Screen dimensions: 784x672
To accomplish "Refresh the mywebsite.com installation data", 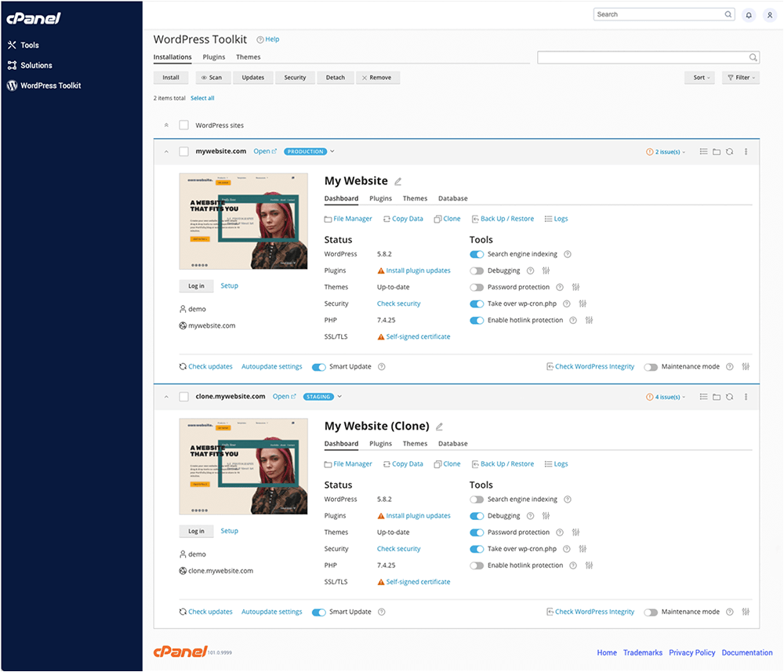I will point(731,151).
